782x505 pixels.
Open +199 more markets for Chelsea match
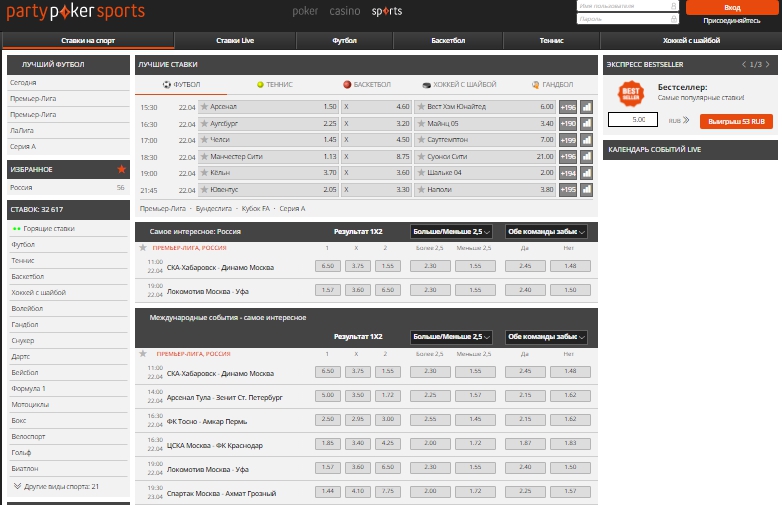point(568,140)
